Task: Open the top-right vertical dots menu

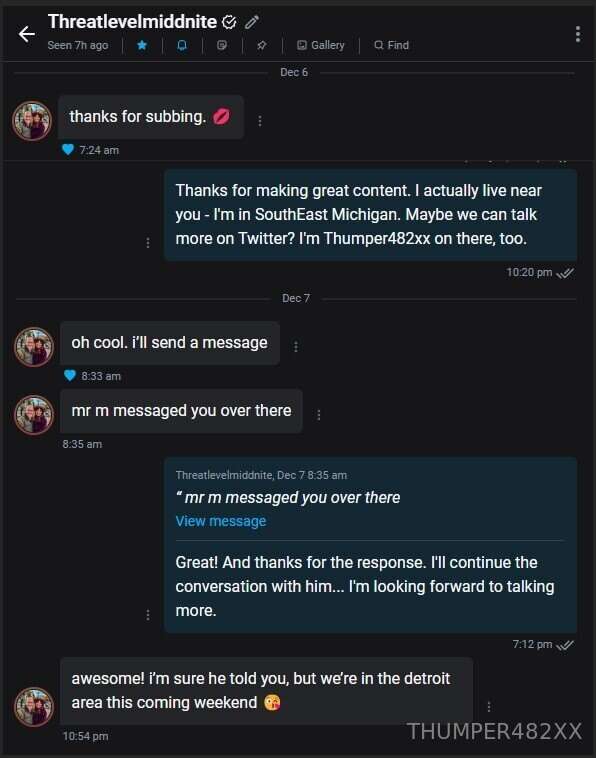Action: 578,34
